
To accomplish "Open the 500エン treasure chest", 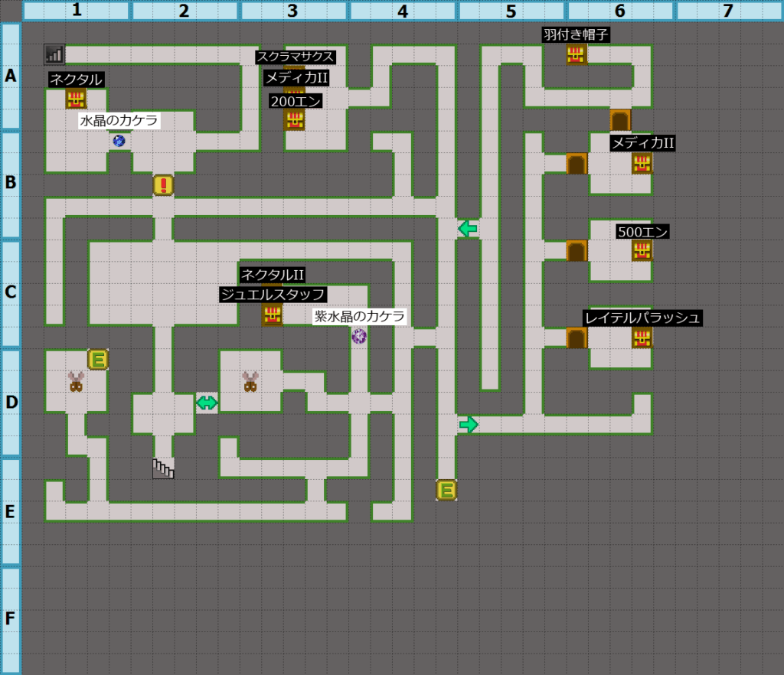I will click(x=642, y=250).
